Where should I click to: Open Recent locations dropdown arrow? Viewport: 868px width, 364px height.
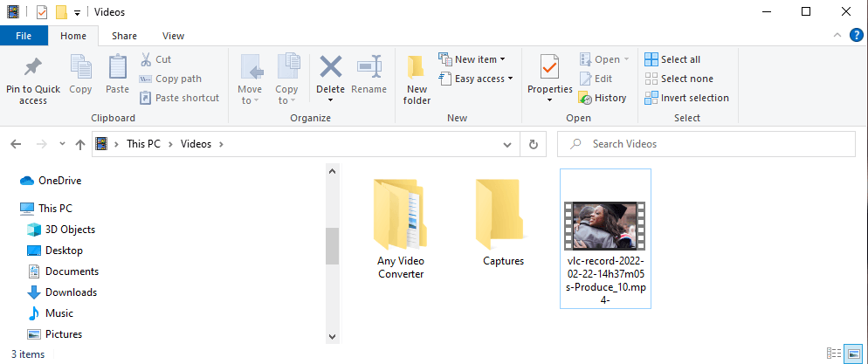[63, 144]
